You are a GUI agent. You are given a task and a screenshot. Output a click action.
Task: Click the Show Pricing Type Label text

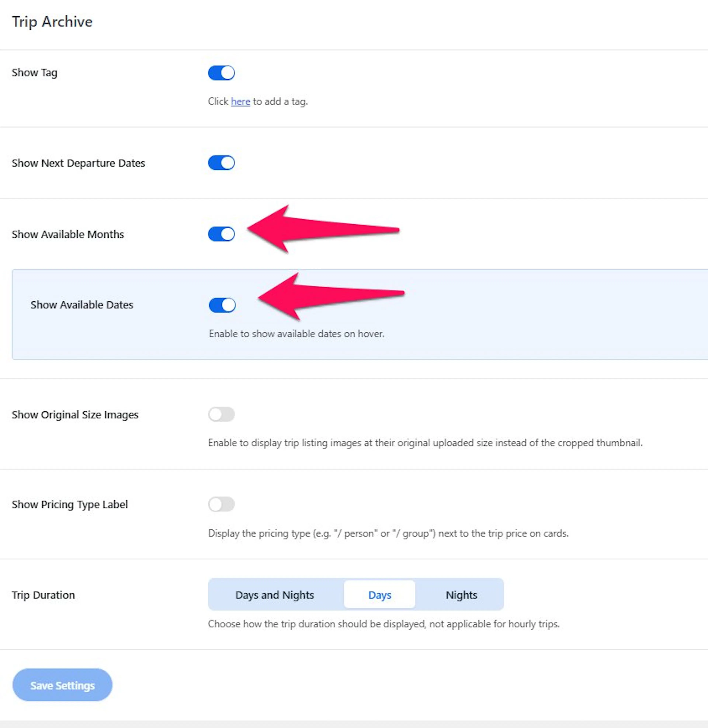(x=70, y=505)
